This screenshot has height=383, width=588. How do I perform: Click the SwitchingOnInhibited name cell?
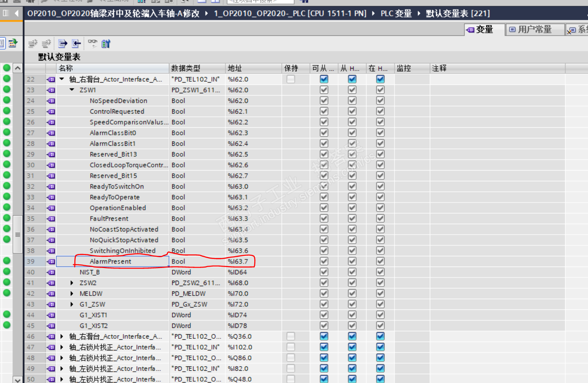click(113, 251)
